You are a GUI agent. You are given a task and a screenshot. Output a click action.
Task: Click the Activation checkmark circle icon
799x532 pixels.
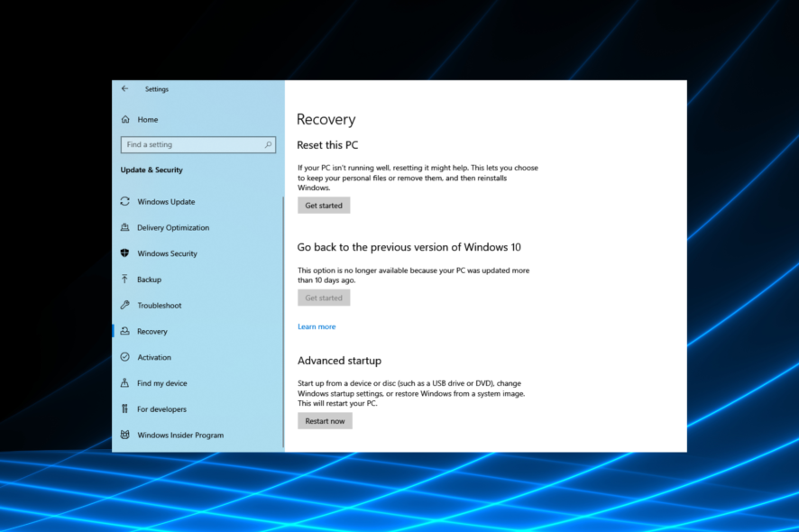[x=124, y=357]
